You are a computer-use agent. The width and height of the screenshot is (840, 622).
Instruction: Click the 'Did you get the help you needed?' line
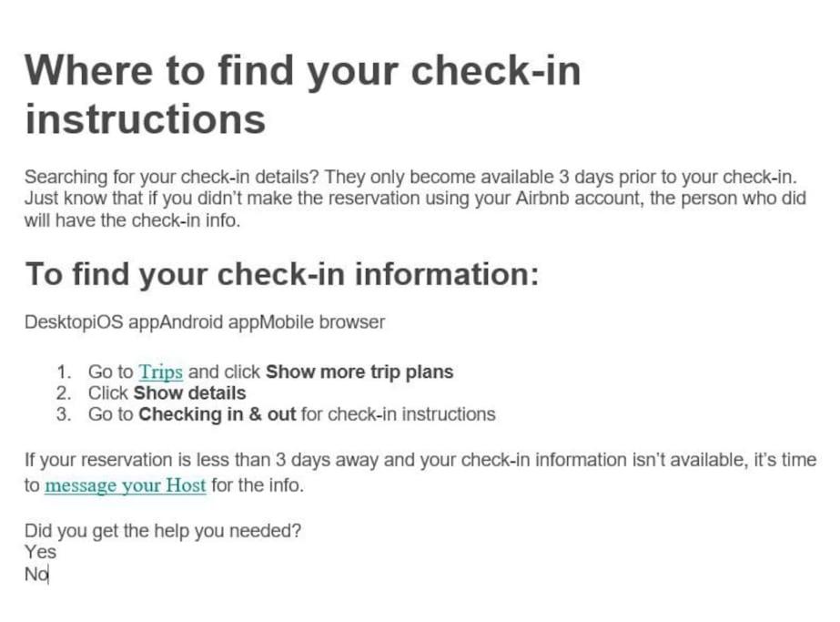(x=163, y=531)
